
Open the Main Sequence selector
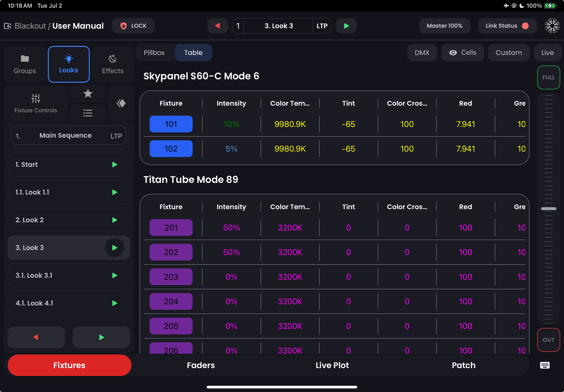point(69,135)
